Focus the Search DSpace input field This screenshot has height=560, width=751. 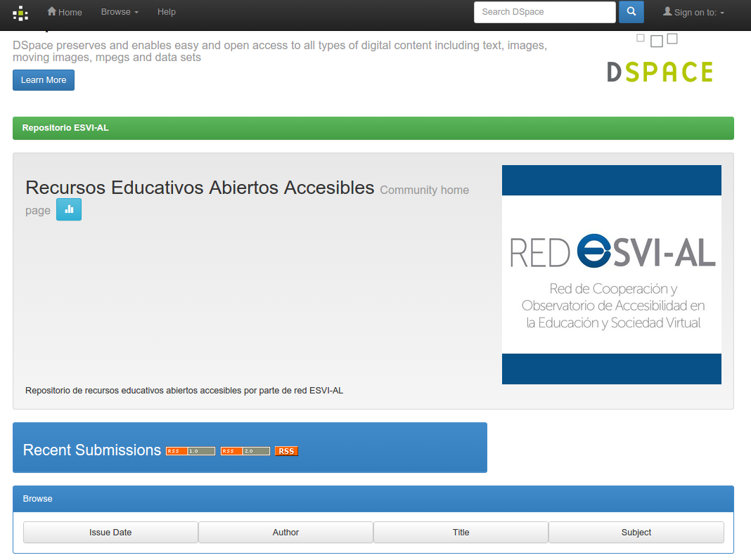[544, 12]
